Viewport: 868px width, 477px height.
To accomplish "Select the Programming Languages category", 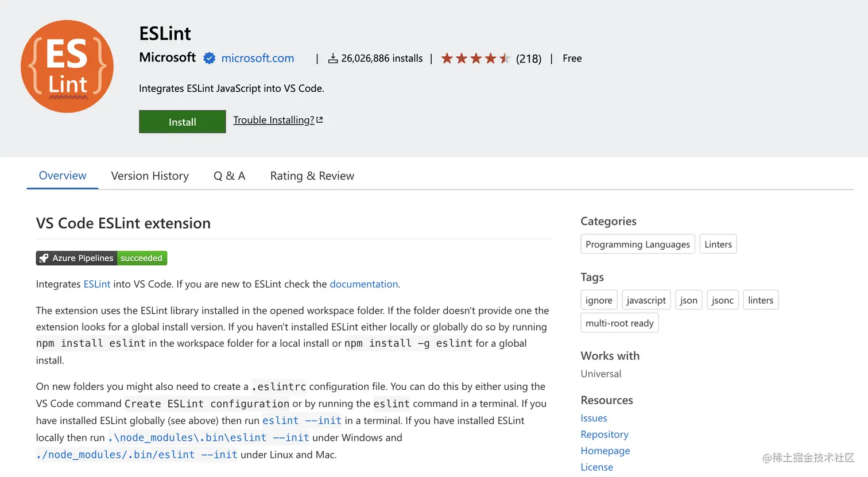I will click(637, 244).
